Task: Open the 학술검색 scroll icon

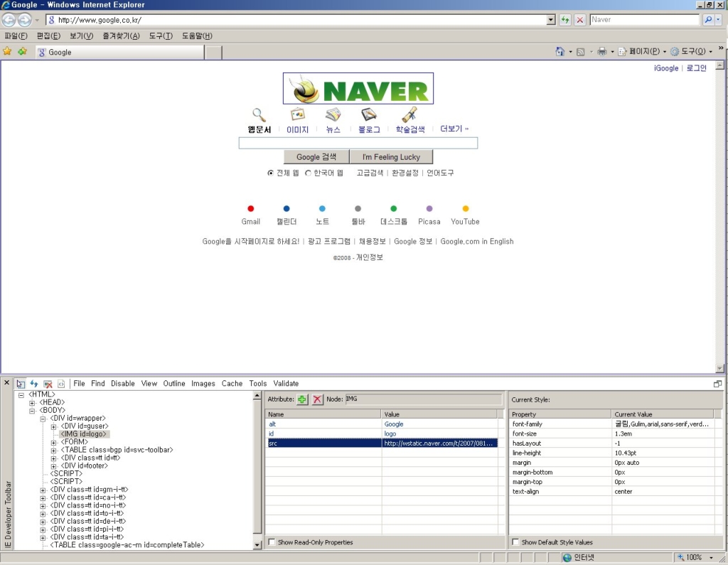Action: pos(409,114)
